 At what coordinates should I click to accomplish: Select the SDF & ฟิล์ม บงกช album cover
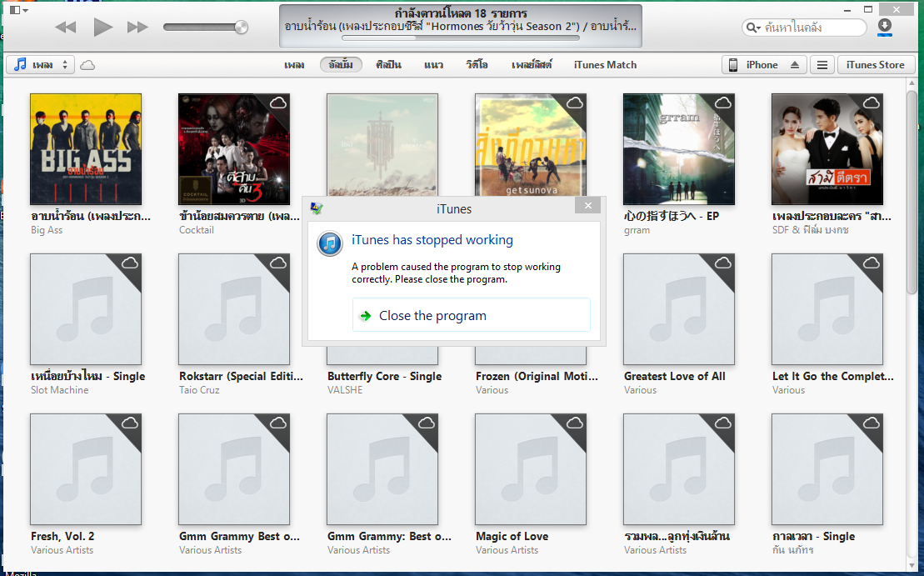pos(827,149)
